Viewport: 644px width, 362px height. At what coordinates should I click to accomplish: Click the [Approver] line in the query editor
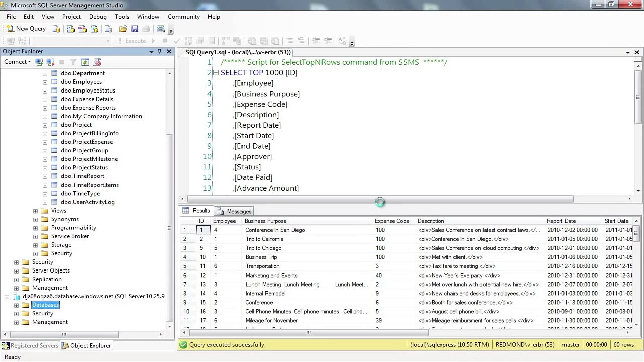[253, 157]
